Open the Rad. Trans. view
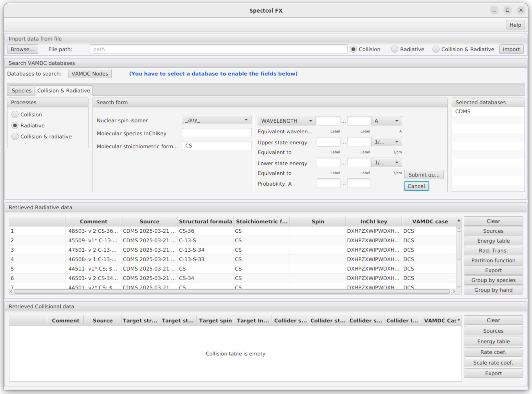The width and height of the screenshot is (532, 394). 493,250
